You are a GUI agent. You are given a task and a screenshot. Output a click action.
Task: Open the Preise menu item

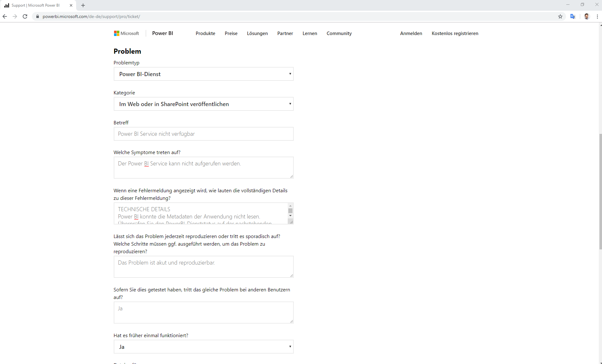[x=231, y=33]
